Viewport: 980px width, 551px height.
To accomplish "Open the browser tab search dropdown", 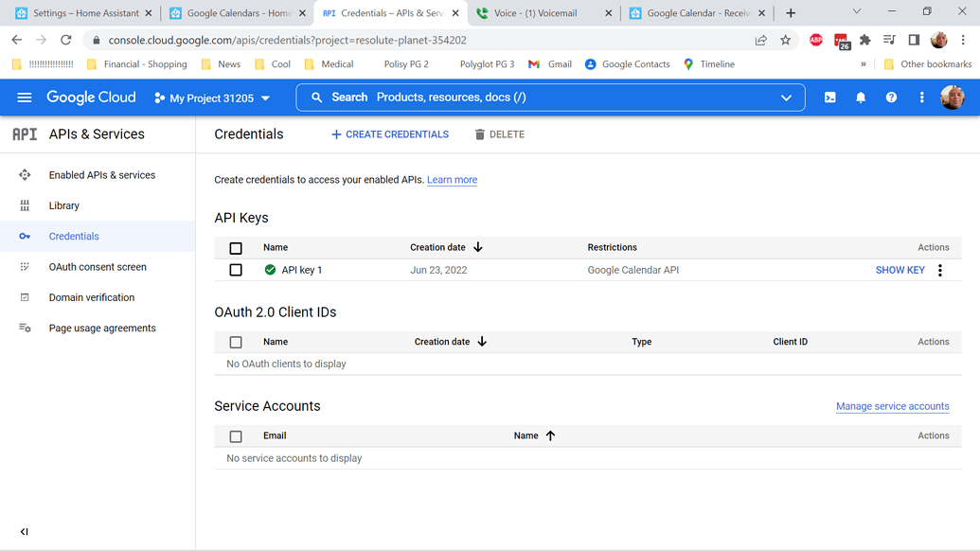I will pyautogui.click(x=857, y=12).
